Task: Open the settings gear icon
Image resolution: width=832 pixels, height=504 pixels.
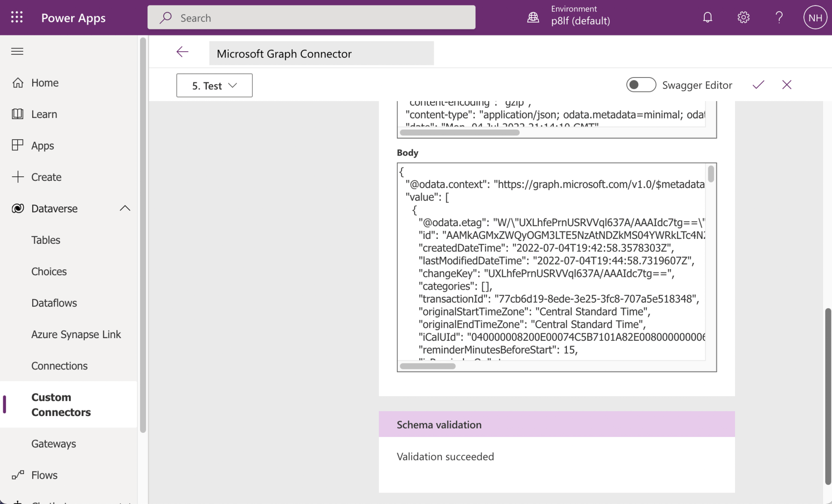Action: [x=743, y=18]
